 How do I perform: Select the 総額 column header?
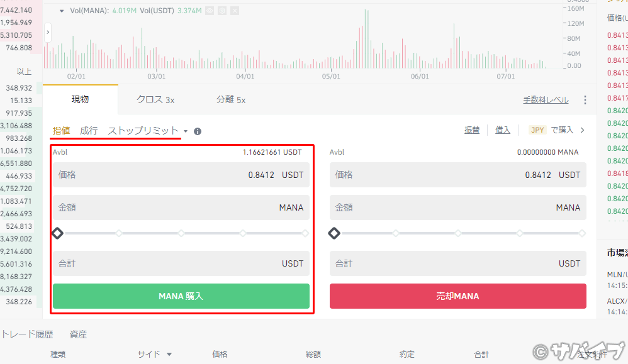point(313,354)
